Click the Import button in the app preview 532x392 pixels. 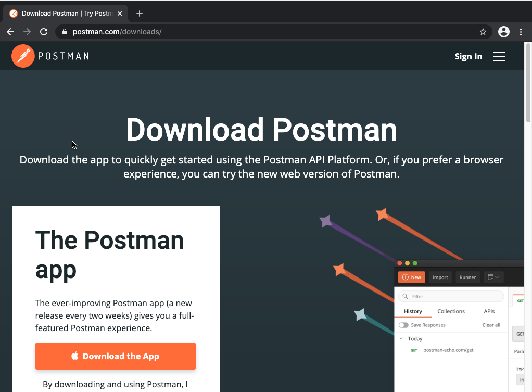pos(440,277)
